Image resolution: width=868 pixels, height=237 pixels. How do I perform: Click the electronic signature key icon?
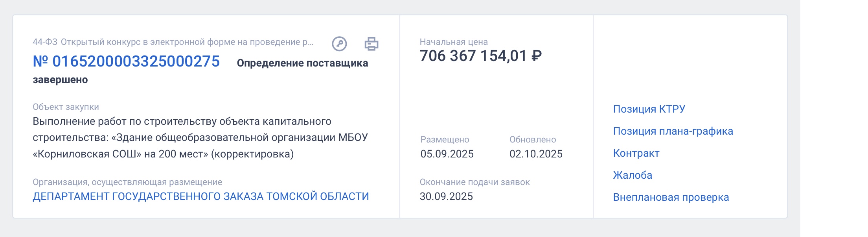339,44
